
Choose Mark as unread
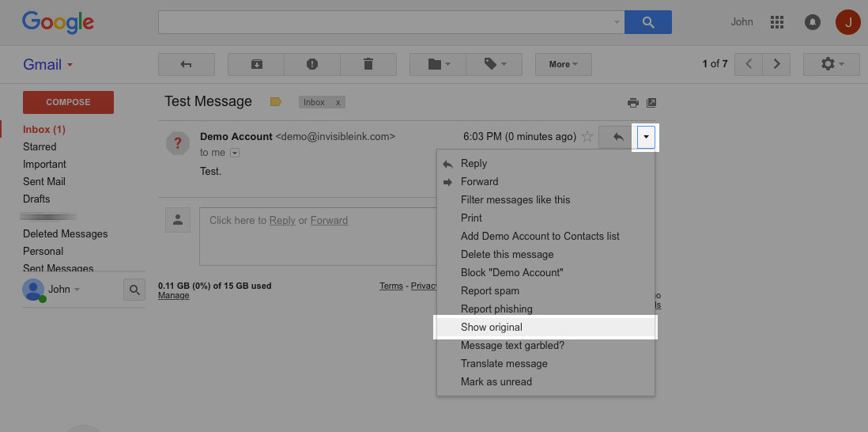pyautogui.click(x=545, y=381)
